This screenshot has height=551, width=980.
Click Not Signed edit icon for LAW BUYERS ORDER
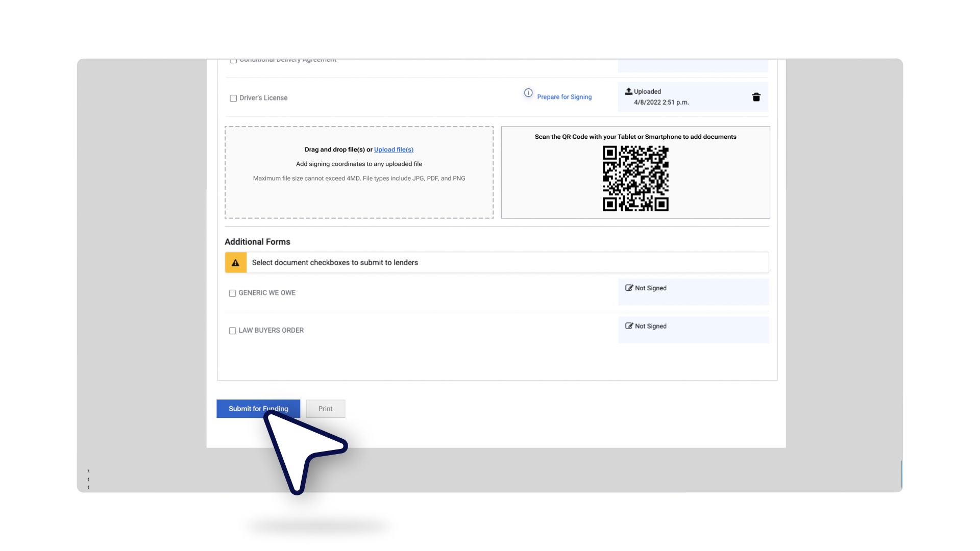point(629,326)
